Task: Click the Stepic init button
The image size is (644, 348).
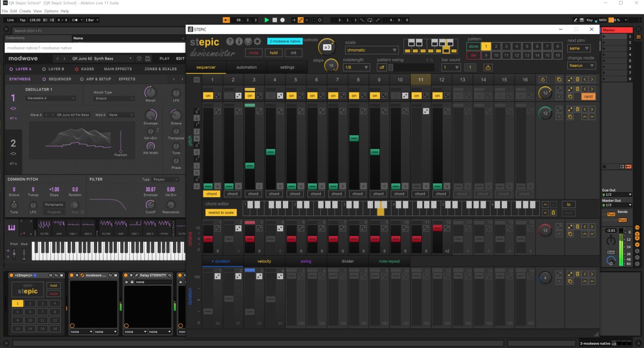Action: tap(294, 53)
